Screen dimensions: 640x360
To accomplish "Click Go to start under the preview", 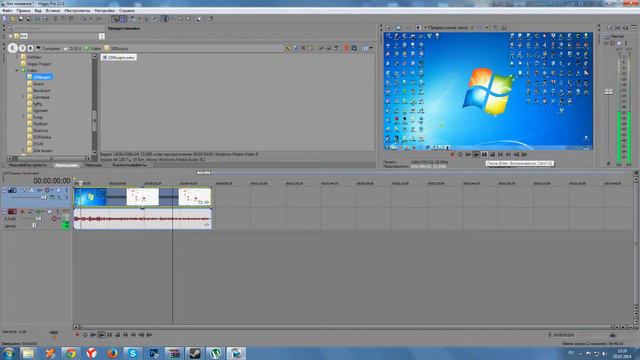I will coord(500,155).
